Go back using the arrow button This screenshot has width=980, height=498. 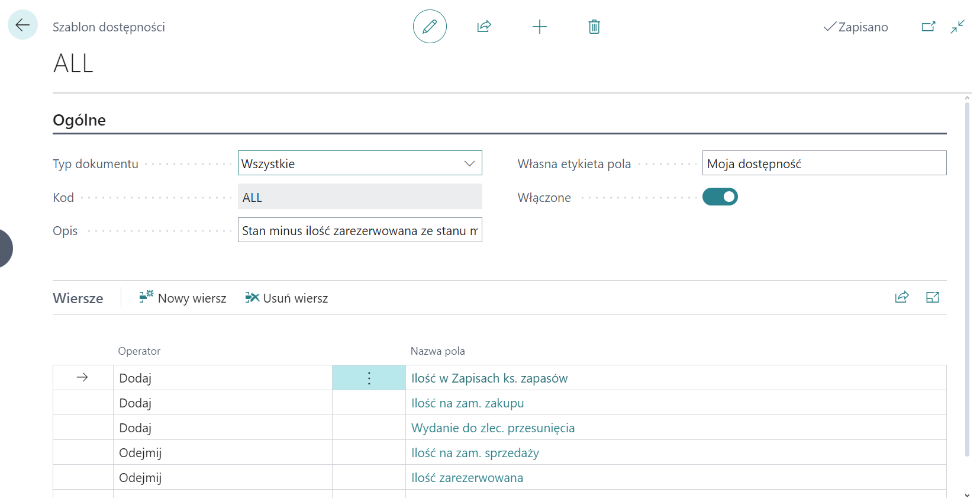pyautogui.click(x=22, y=25)
